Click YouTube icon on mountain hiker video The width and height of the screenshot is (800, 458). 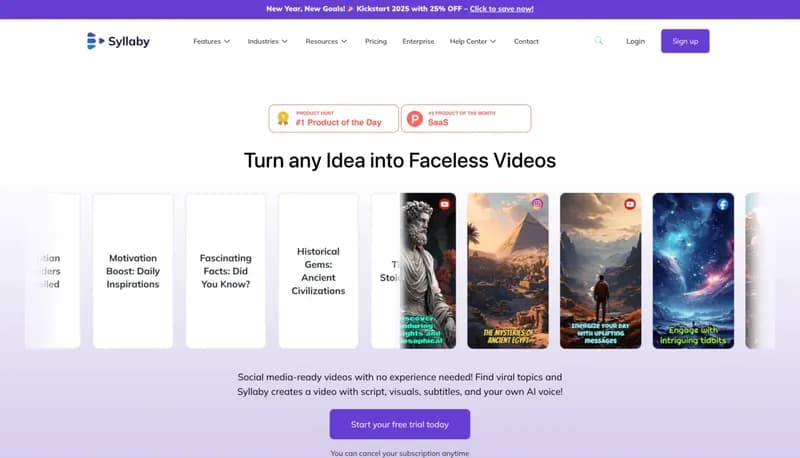click(x=630, y=204)
